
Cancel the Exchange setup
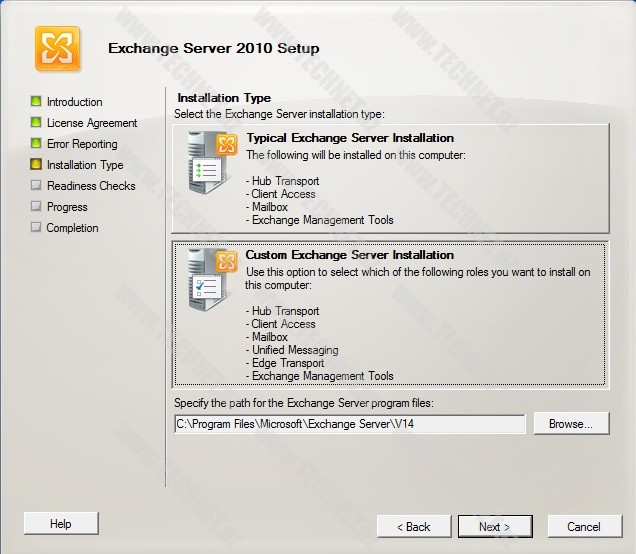pyautogui.click(x=583, y=526)
